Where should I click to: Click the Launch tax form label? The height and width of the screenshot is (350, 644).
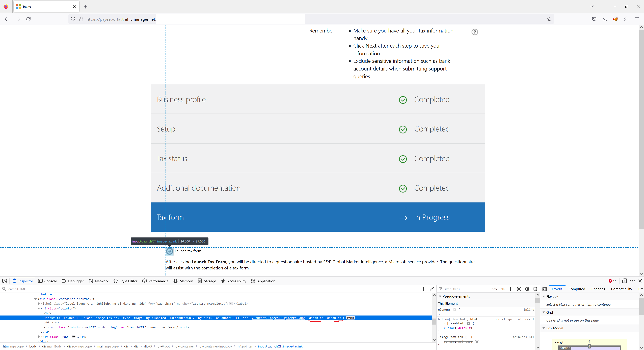[x=188, y=251]
